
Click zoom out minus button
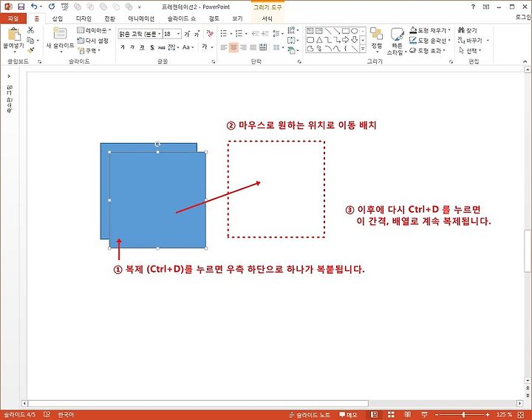tap(437, 414)
